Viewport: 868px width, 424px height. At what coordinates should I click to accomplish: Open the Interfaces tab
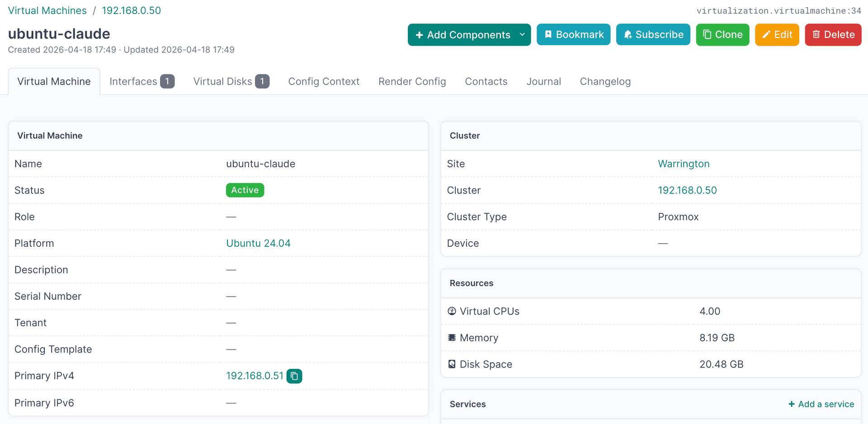tap(142, 81)
